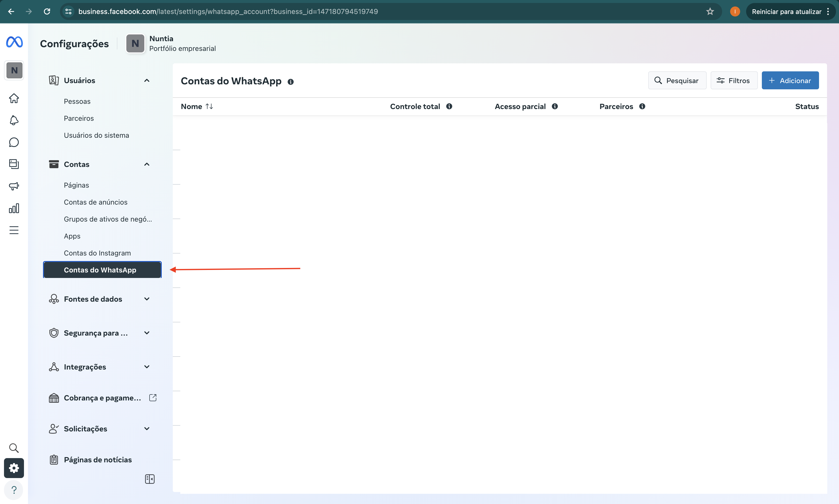
Task: Select Contas do WhatsApp item
Action: tap(102, 270)
